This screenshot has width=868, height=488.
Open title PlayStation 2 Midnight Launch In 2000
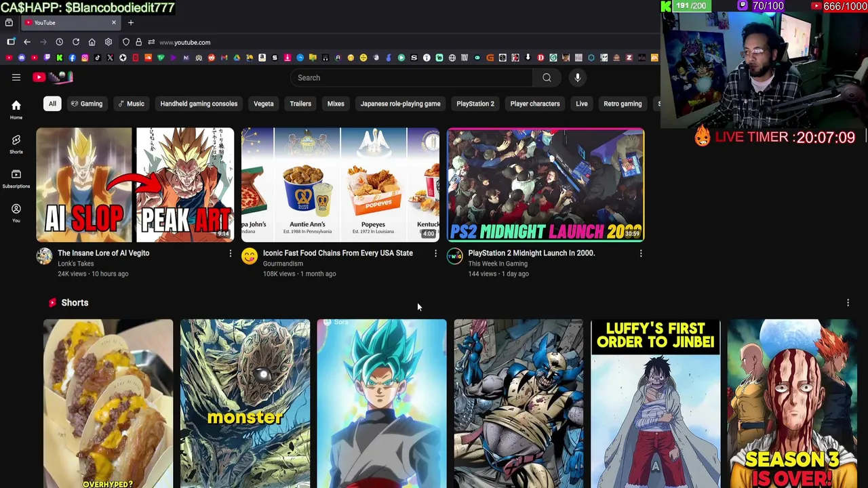531,253
